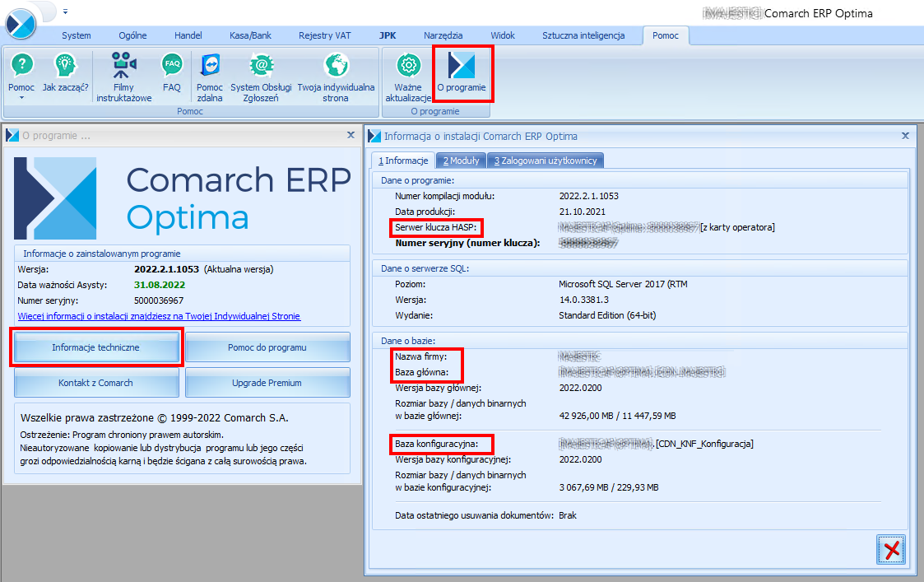
Task: Click the Pomoc help icon in ribbon
Action: pos(21,66)
